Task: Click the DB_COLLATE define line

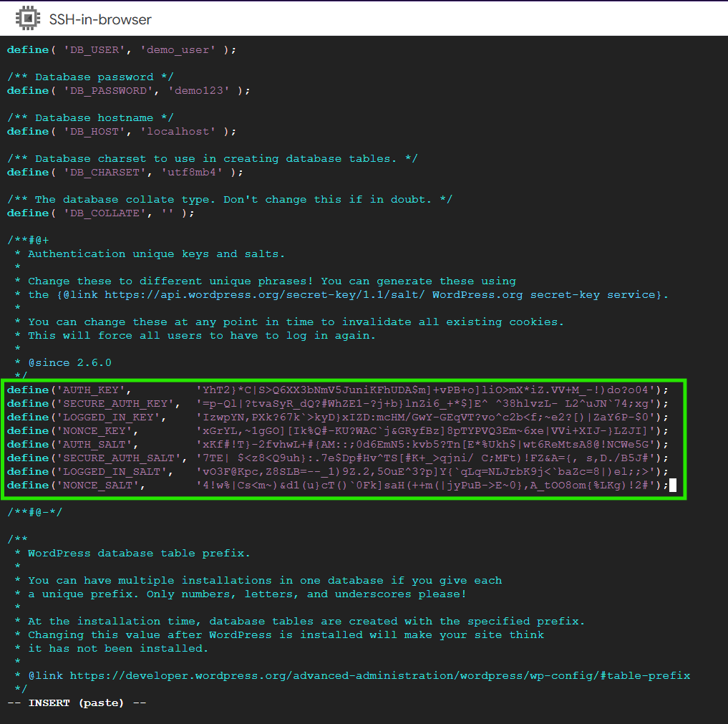Action: (100, 213)
